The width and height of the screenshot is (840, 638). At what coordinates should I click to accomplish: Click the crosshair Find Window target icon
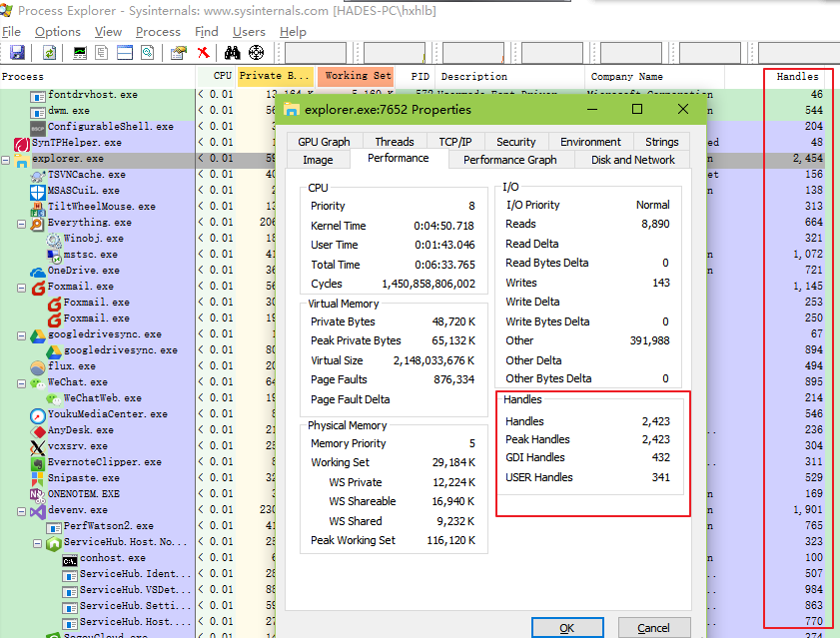[x=256, y=53]
